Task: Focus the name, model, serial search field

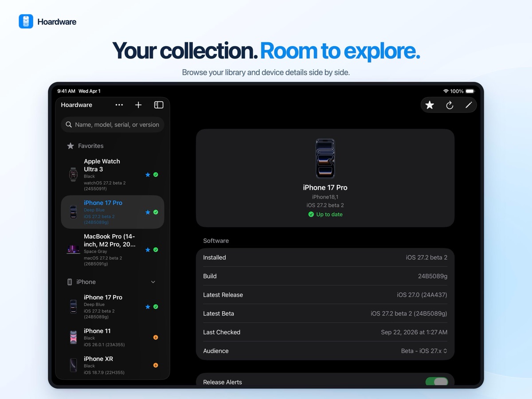Action: [x=113, y=125]
